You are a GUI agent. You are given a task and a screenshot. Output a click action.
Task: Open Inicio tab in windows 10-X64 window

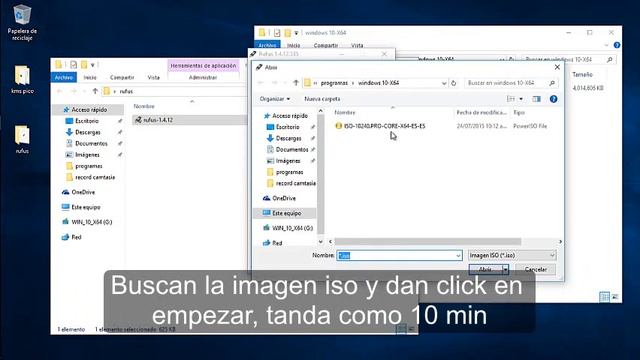click(293, 45)
